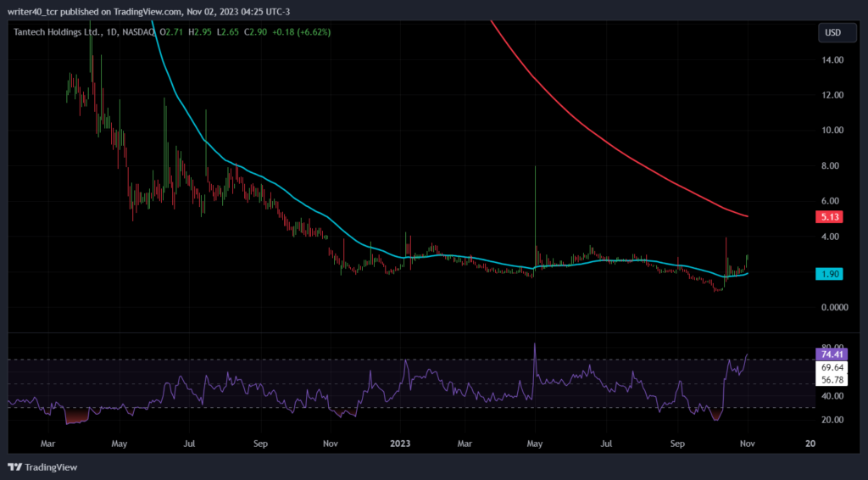Click the low price L2.65 value
The image size is (868, 480).
click(x=227, y=32)
